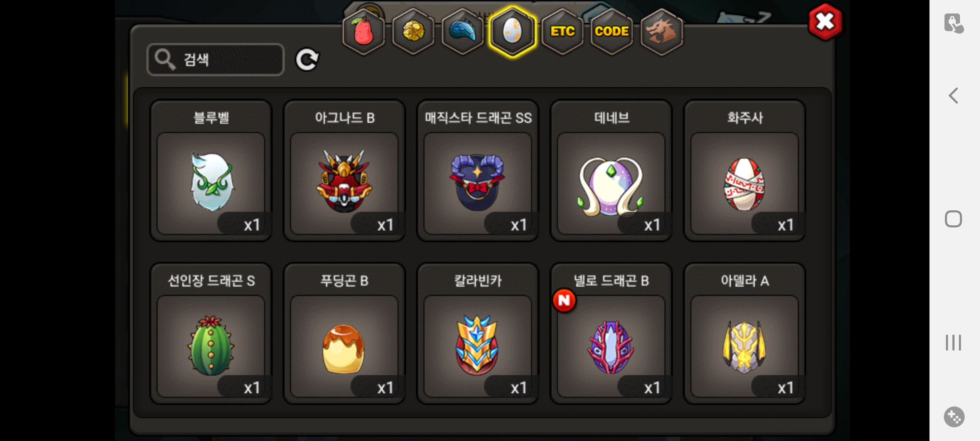The image size is (980, 441).
Task: Close the inventory with red X
Action: pyautogui.click(x=825, y=22)
